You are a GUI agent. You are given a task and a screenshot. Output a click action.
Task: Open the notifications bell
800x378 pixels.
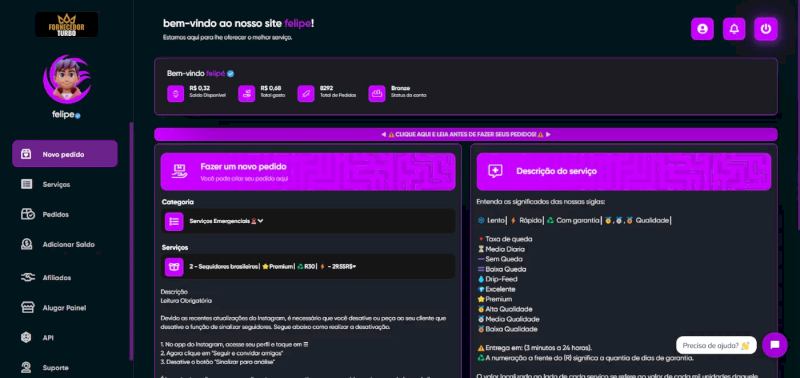tap(734, 29)
